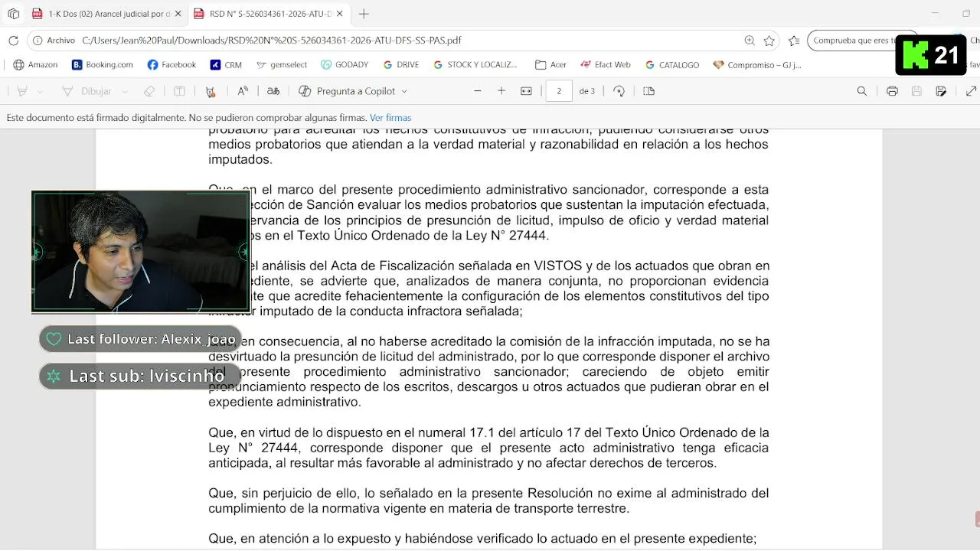Click the 'de 3' page count text
980x551 pixels.
coord(587,91)
